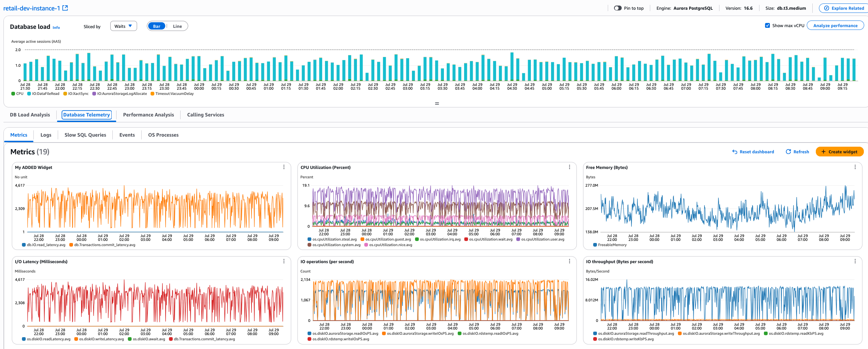The height and width of the screenshot is (349, 868).
Task: Click the plus icon on Create widget
Action: coord(823,152)
